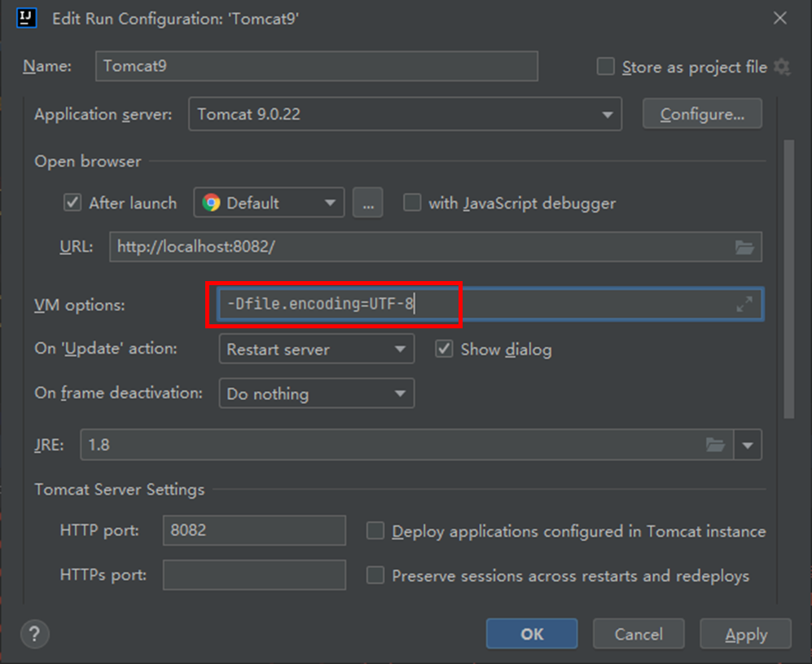
Task: Click the Configure... button
Action: click(702, 114)
